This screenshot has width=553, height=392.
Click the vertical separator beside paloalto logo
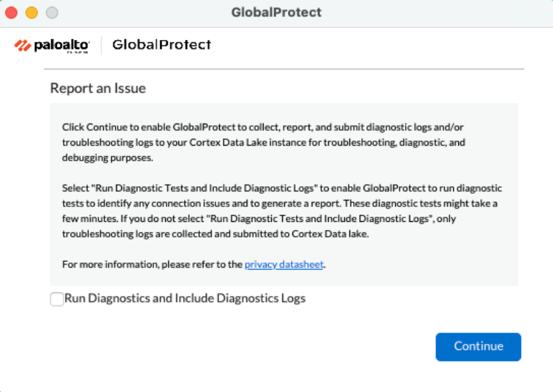[x=101, y=45]
